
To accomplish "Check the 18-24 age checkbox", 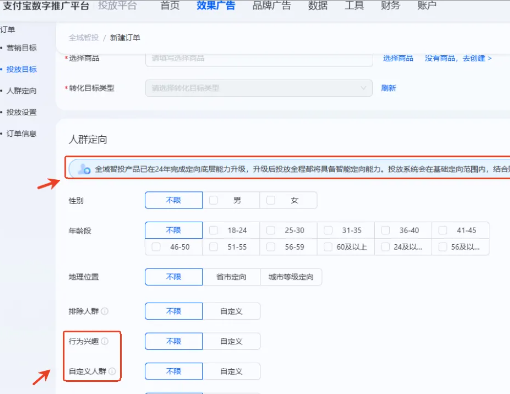I will pyautogui.click(x=213, y=230).
